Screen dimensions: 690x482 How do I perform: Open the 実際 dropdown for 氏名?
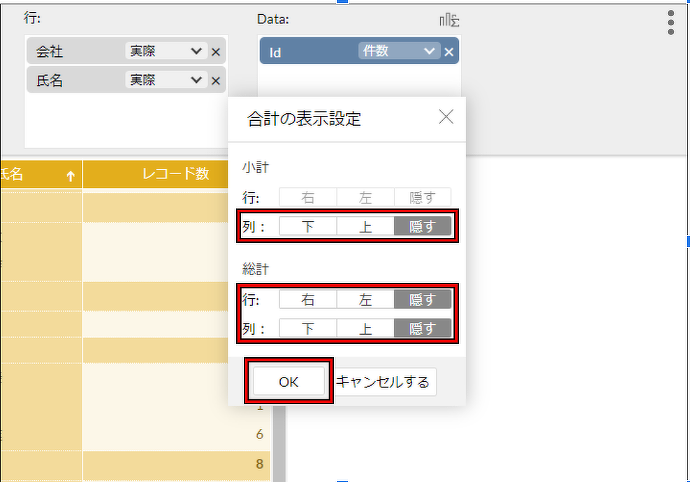point(166,80)
